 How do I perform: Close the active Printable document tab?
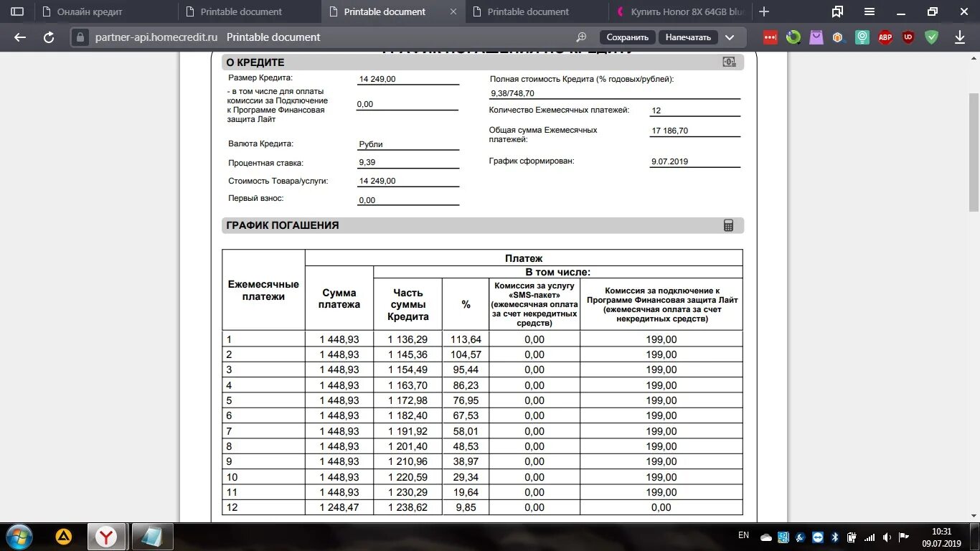pyautogui.click(x=453, y=11)
